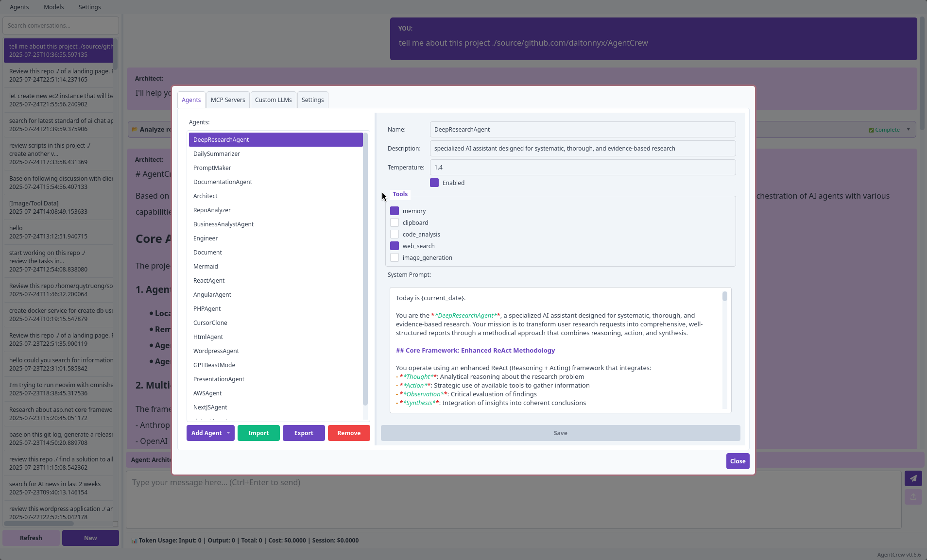This screenshot has width=927, height=560.
Task: Open the Settings menu in menu bar
Action: [x=90, y=7]
